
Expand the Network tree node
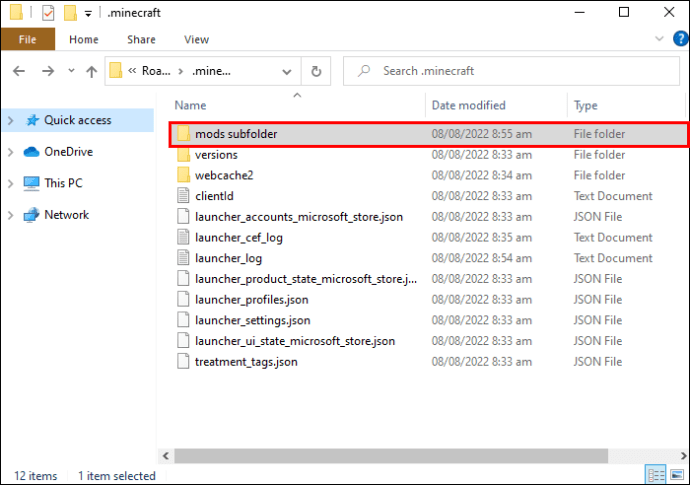[11, 215]
